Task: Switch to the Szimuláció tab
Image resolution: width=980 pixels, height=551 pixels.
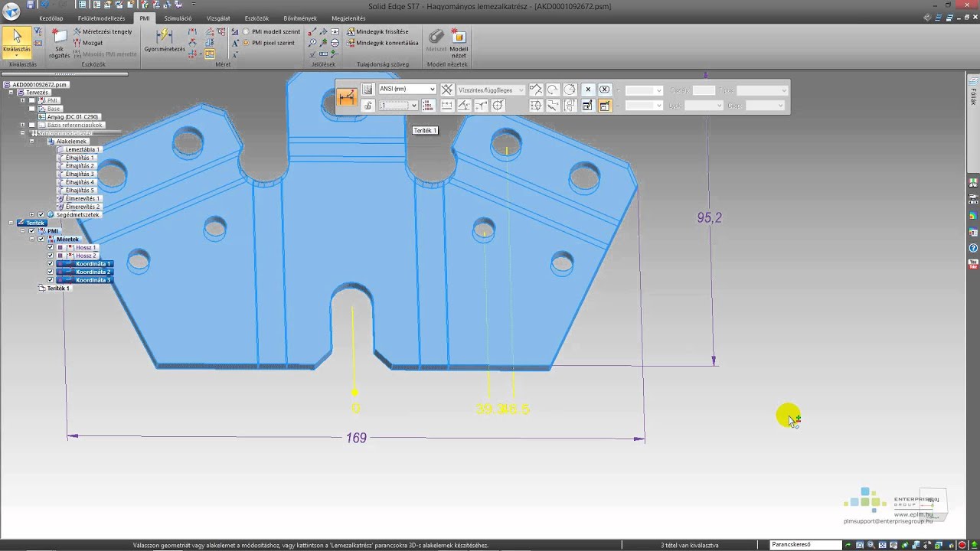Action: point(178,18)
